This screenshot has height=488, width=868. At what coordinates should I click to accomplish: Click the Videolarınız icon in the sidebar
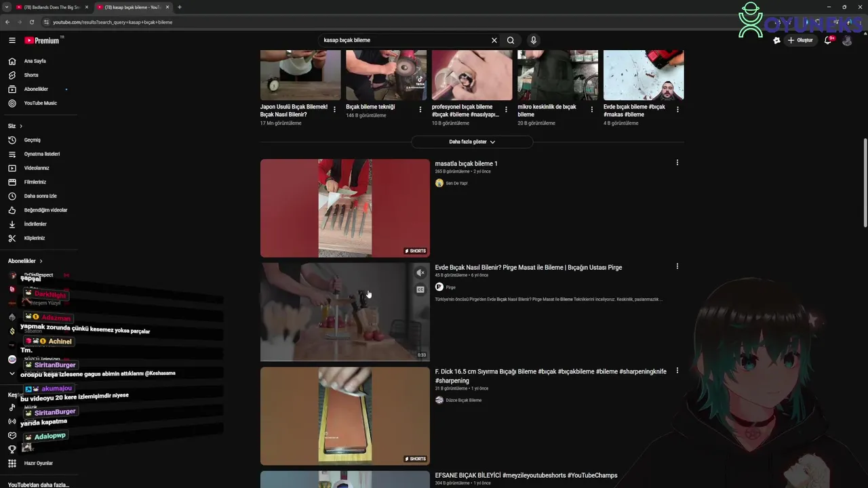coord(12,168)
